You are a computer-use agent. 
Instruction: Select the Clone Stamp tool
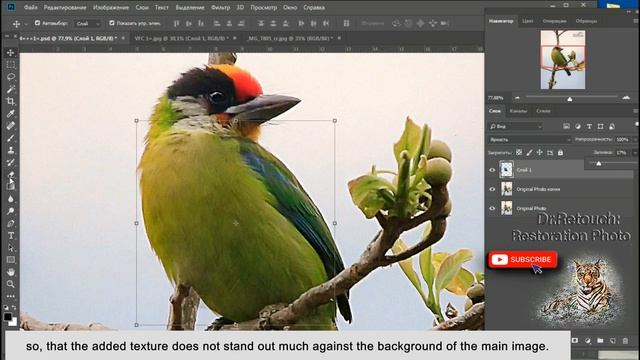(x=11, y=150)
